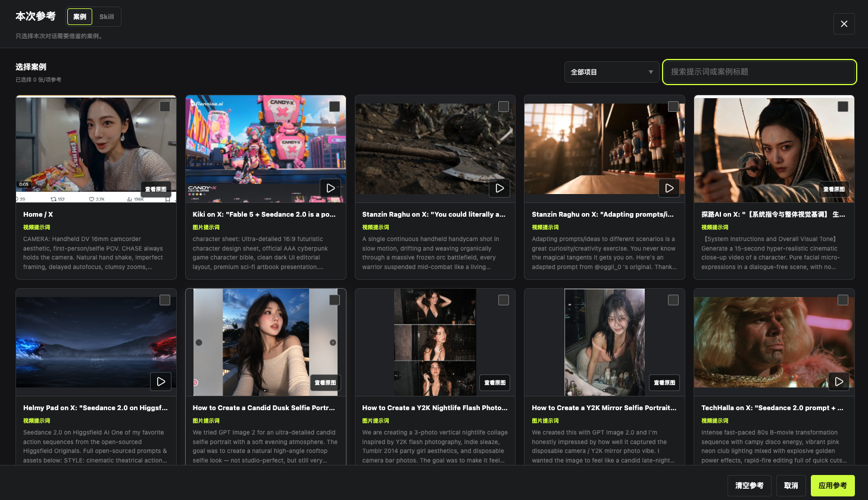Screen dimensions: 868x500
Task: Check the Y2K Nightlife Flash Photo card
Action: coord(504,300)
